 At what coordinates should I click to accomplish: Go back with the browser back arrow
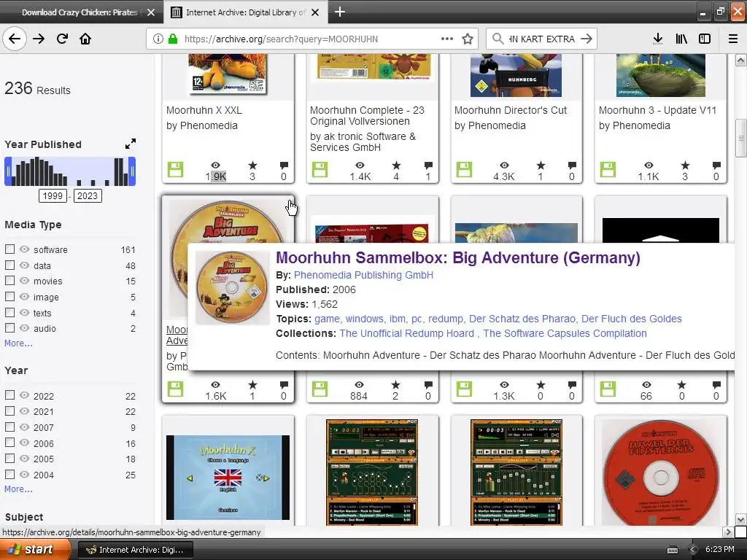pos(15,39)
